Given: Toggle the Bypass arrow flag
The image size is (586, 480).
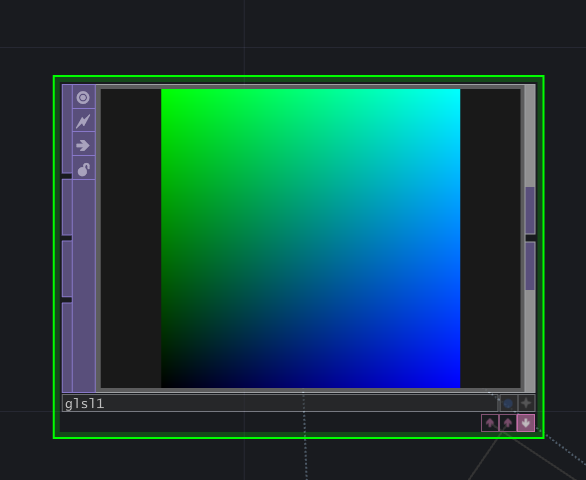Looking at the screenshot, I should [83, 145].
